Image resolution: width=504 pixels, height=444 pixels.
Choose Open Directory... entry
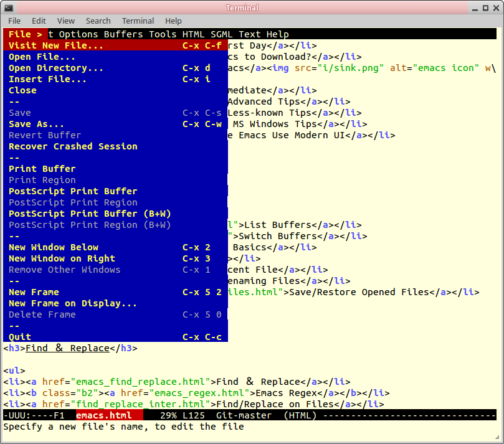(115, 68)
